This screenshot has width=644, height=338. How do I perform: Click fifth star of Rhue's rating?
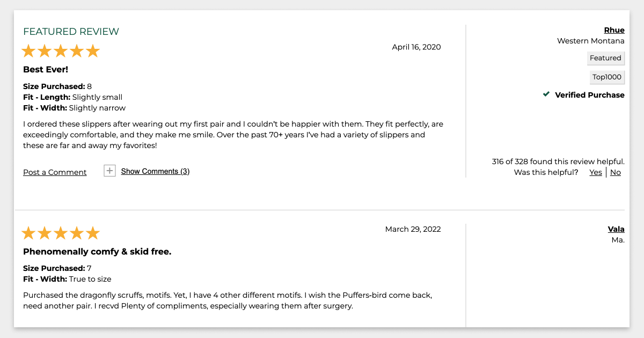(93, 51)
